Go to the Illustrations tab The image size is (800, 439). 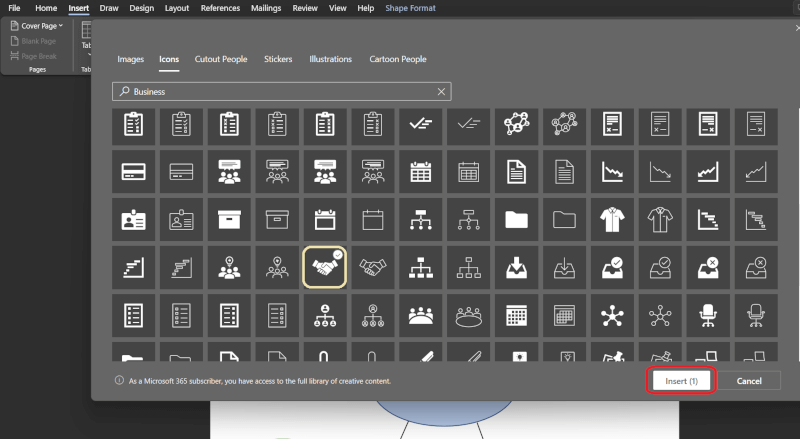pyautogui.click(x=330, y=59)
